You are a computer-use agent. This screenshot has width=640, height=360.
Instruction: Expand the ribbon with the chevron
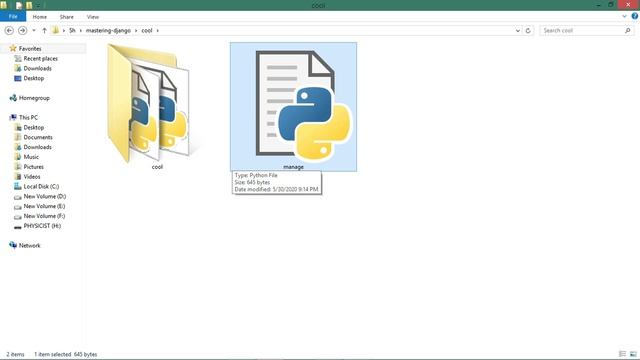click(x=624, y=17)
